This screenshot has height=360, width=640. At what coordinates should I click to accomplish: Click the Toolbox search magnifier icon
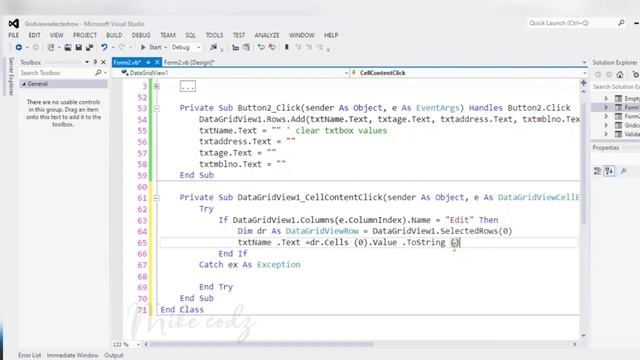point(98,73)
